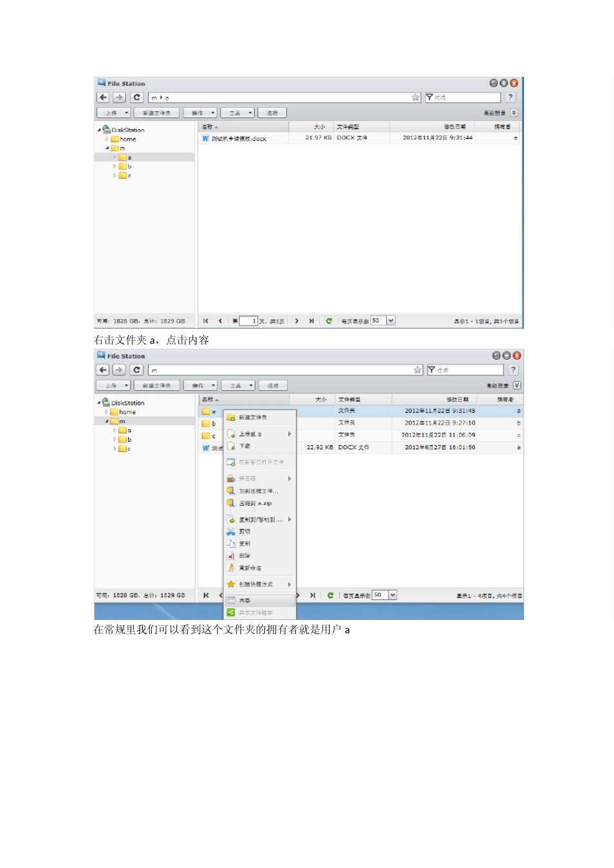
Task: Open items-per-page dropdown in upper window
Action: pyautogui.click(x=391, y=321)
